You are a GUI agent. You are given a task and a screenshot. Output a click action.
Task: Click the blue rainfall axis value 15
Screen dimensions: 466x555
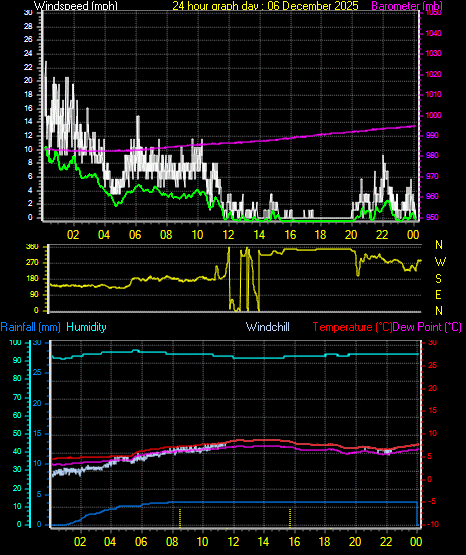click(x=37, y=434)
